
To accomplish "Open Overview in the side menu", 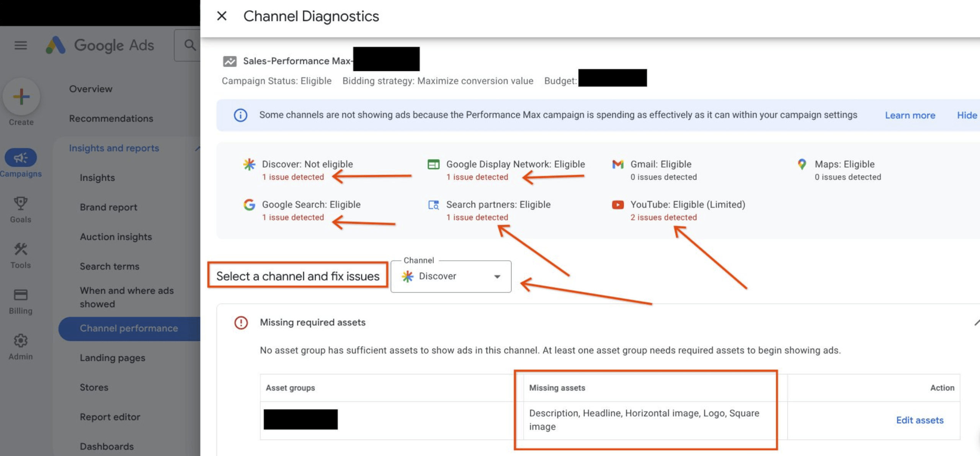I will [x=91, y=89].
